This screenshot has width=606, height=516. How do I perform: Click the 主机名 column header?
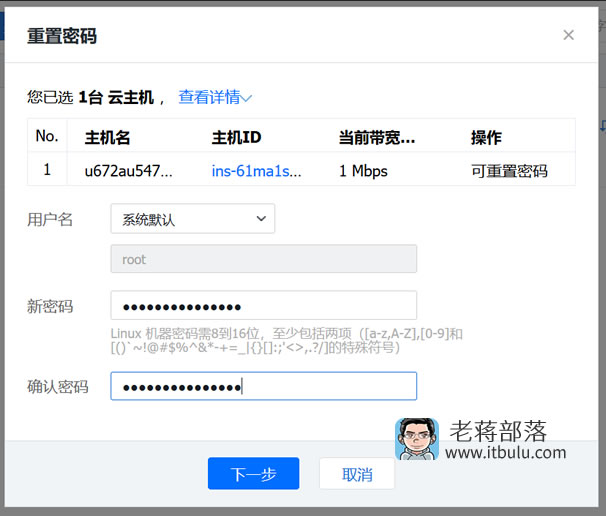108,137
